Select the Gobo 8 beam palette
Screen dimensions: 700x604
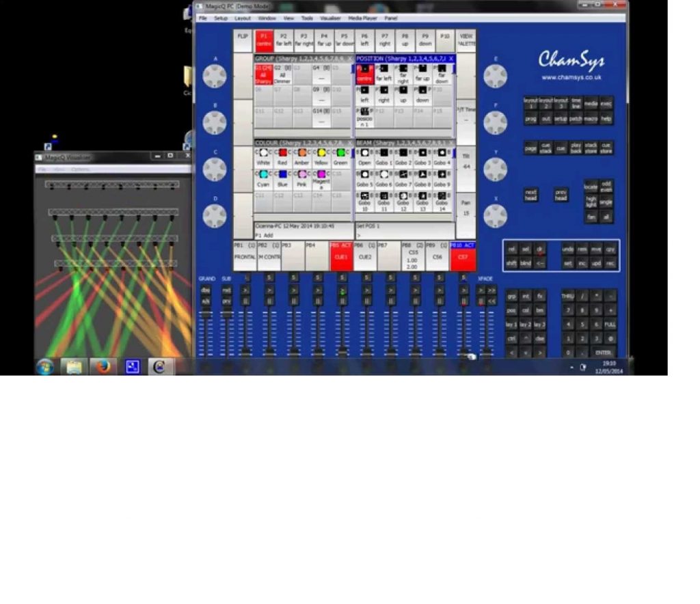tap(422, 179)
